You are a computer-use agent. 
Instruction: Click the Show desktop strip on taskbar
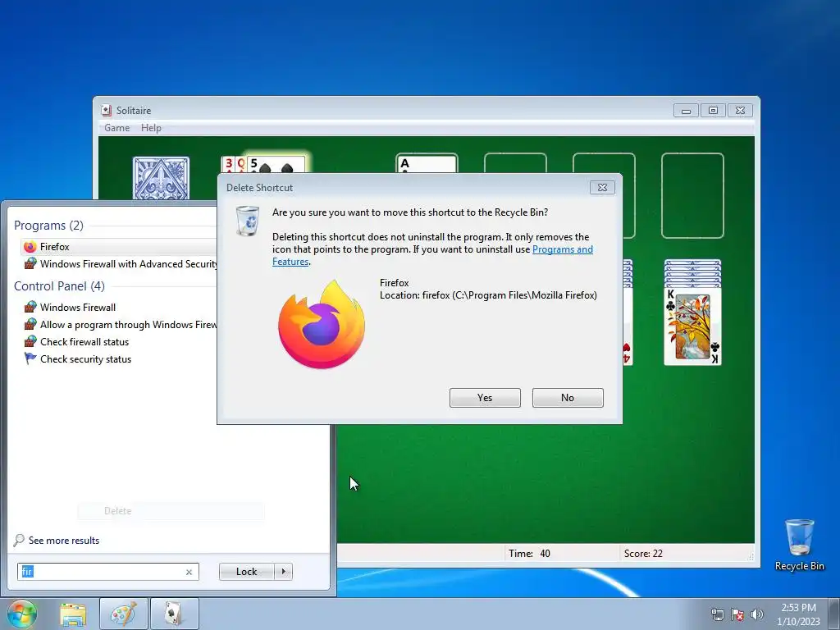click(834, 614)
